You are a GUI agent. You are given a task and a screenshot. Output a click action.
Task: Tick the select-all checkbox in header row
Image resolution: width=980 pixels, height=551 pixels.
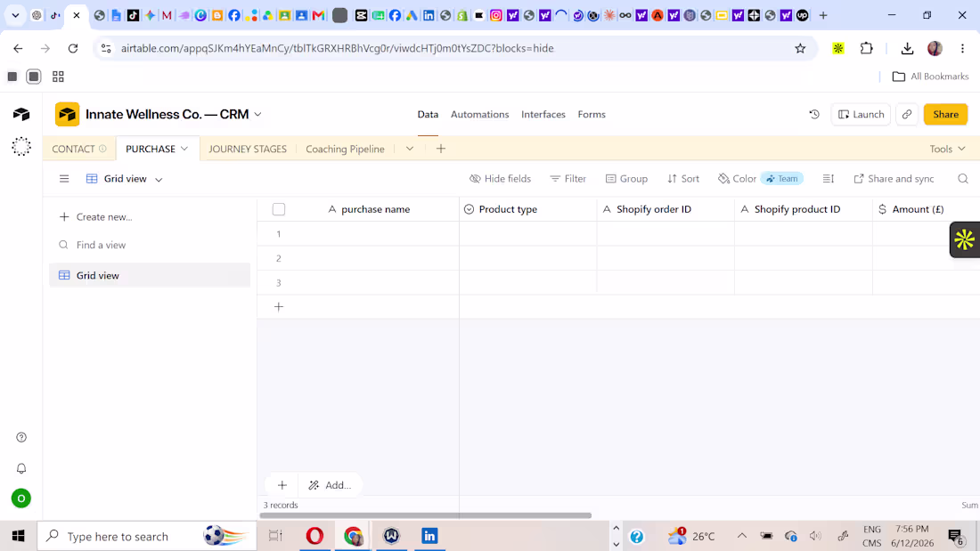(279, 209)
